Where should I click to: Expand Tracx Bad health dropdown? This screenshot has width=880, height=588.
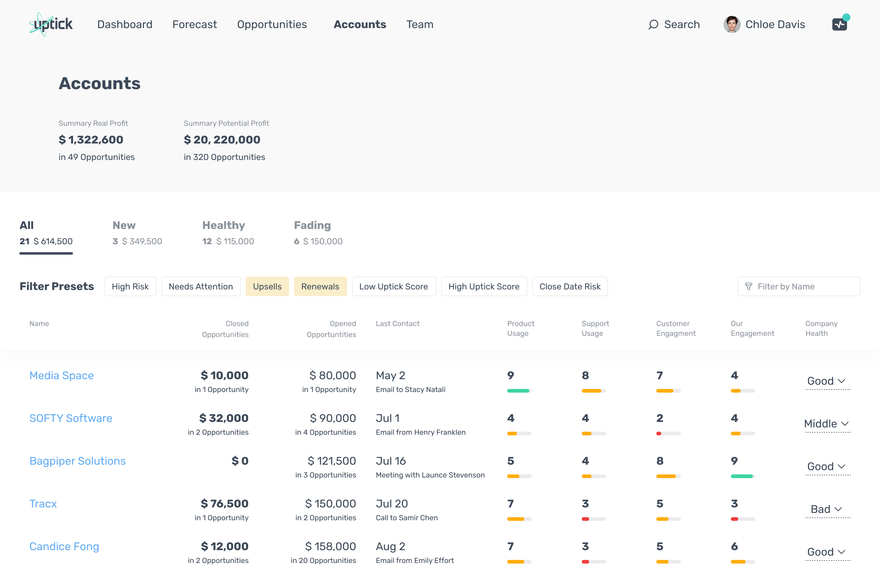pos(827,509)
